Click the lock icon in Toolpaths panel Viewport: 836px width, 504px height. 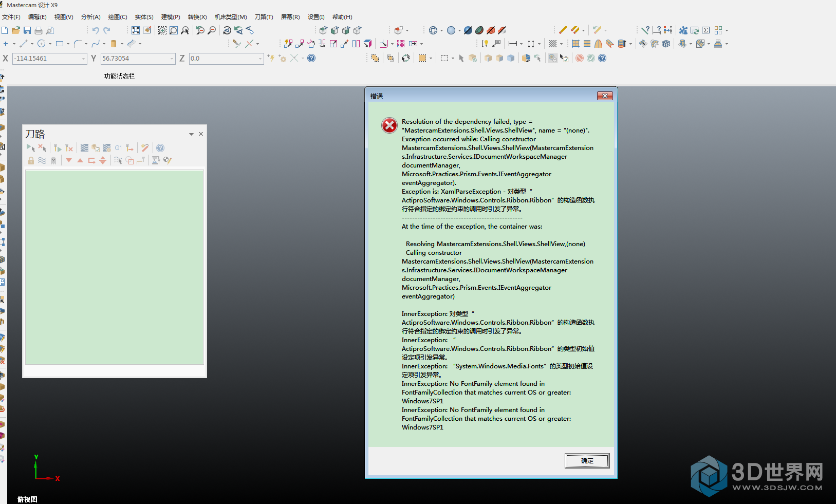pyautogui.click(x=31, y=160)
